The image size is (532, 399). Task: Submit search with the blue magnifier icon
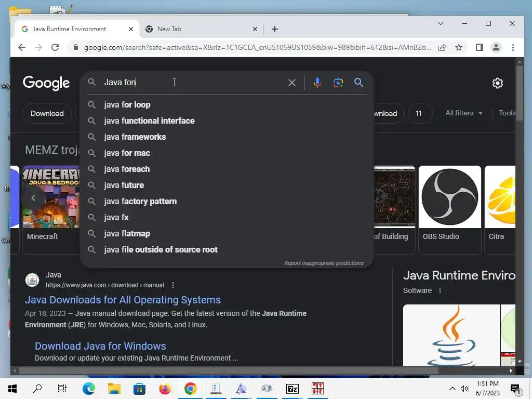(x=358, y=83)
